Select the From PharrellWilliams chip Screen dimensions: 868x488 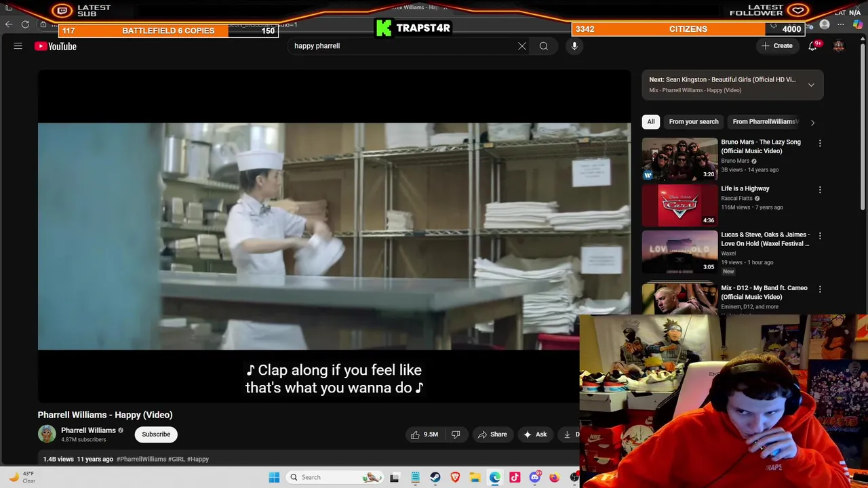pos(765,122)
